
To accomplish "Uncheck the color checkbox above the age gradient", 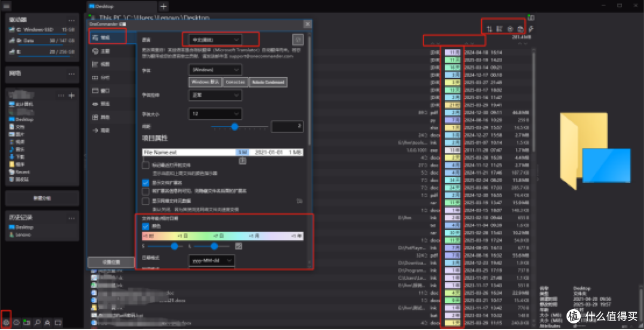I will (x=145, y=226).
